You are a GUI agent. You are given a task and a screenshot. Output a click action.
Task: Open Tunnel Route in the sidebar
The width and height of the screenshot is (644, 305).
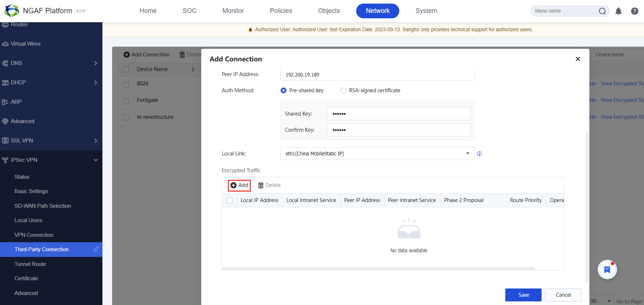pyautogui.click(x=30, y=264)
